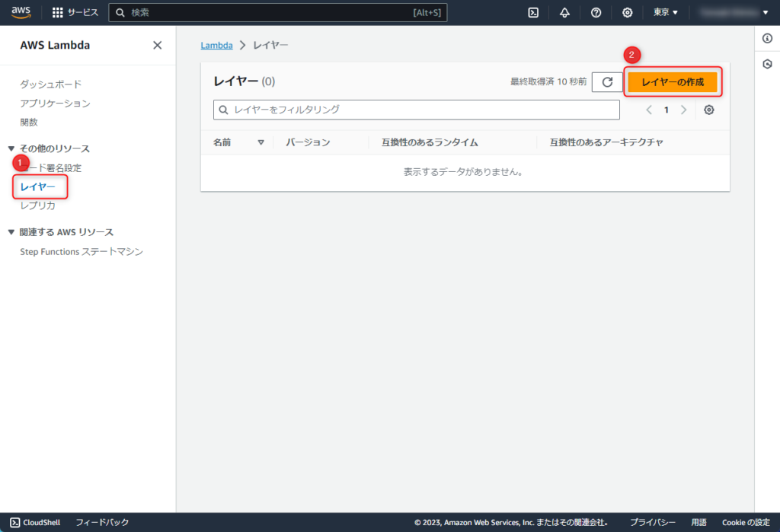This screenshot has height=532, width=780.
Task: Click page number 1 in pagination
Action: (666, 110)
